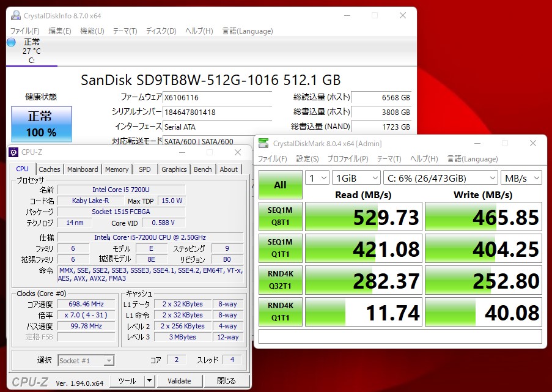
Task: Click the SEQ1M Q8T1 write result 465.85
Action: [484, 216]
